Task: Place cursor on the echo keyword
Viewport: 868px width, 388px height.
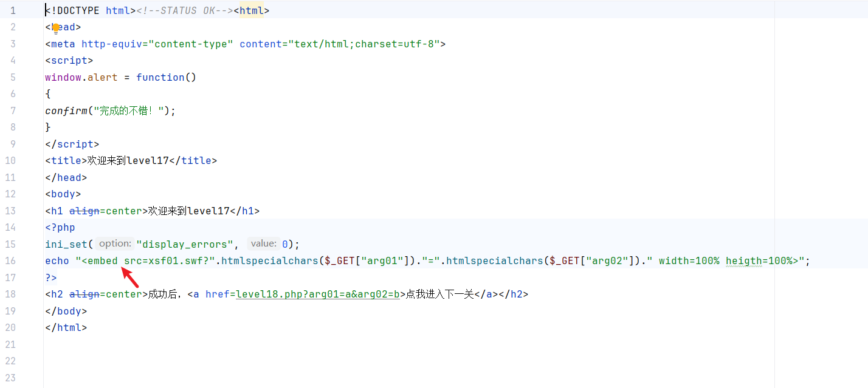Action: (x=57, y=260)
